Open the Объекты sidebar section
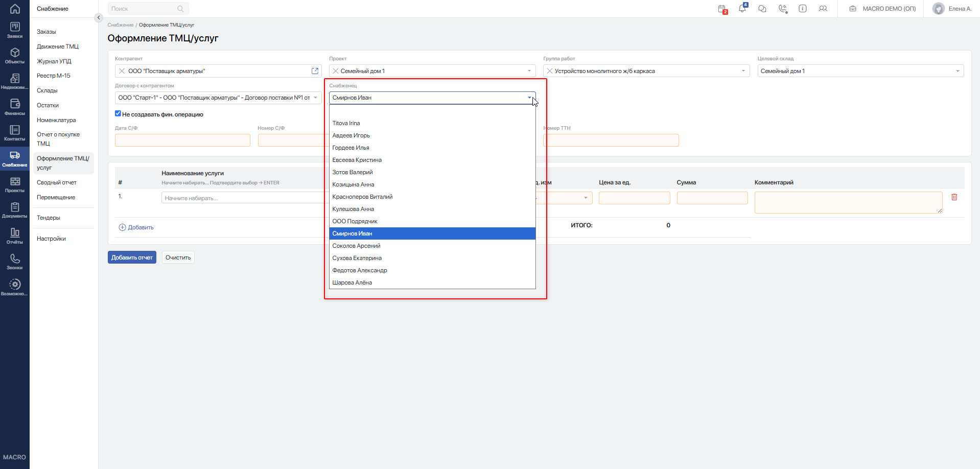Image resolution: width=980 pixels, height=469 pixels. click(x=15, y=56)
